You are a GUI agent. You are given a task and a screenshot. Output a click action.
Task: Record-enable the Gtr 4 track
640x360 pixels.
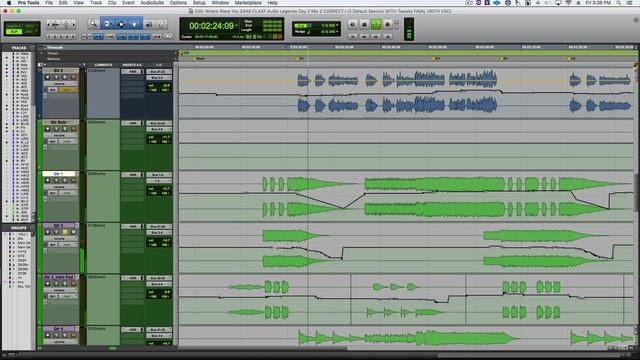pos(48,335)
